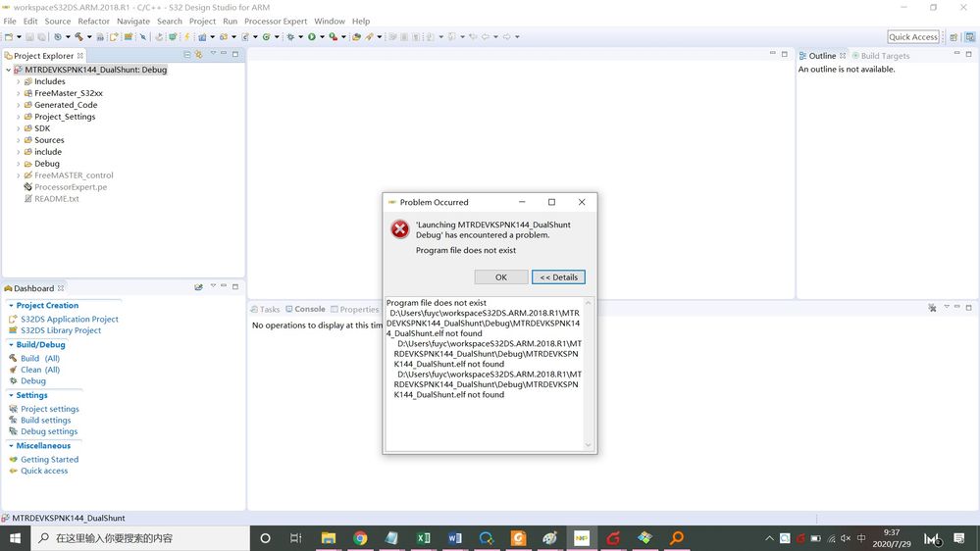Click the External Tools run icon
The width and height of the screenshot is (980, 551).
[x=334, y=37]
